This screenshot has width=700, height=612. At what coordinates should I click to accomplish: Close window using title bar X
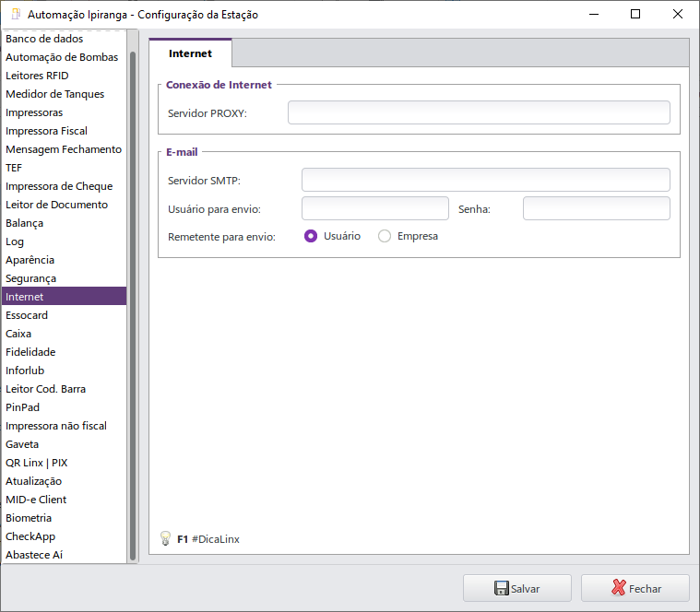coord(677,14)
